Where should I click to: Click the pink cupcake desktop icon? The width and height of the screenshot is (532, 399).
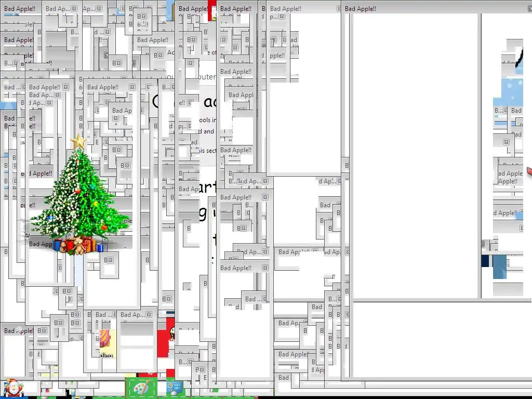coord(108,343)
